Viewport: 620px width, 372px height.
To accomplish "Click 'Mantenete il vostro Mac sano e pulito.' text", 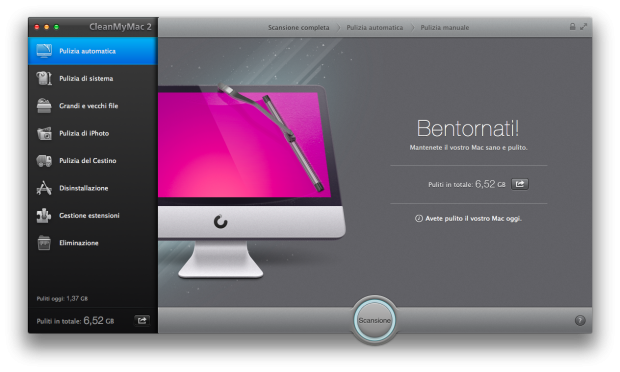I will [x=469, y=147].
